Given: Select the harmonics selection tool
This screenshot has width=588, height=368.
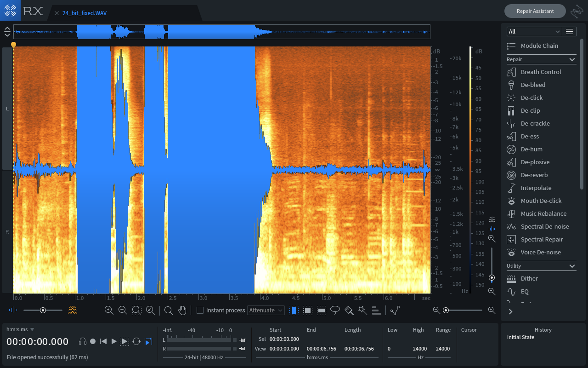Looking at the screenshot, I should tap(377, 310).
